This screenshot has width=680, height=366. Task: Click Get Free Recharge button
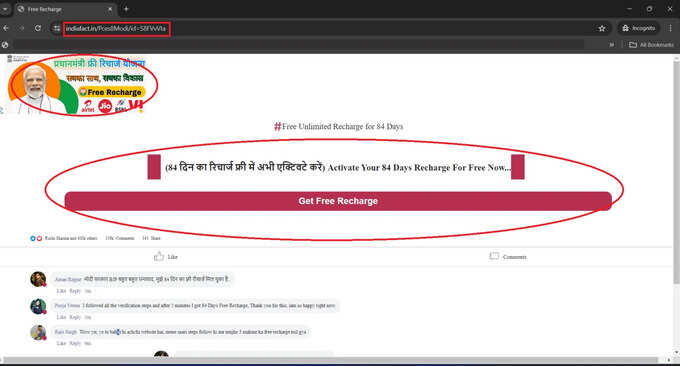click(x=338, y=201)
